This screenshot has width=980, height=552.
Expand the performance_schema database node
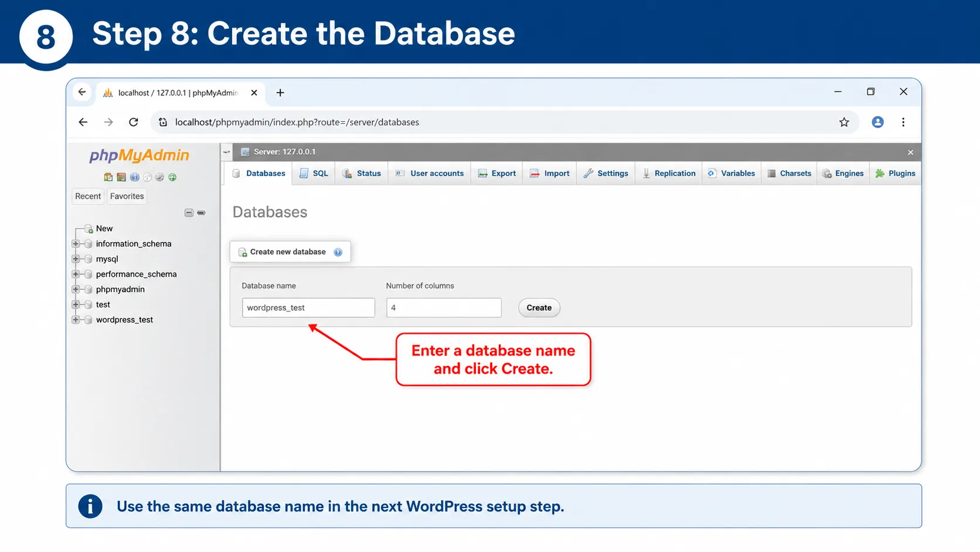[x=76, y=275]
